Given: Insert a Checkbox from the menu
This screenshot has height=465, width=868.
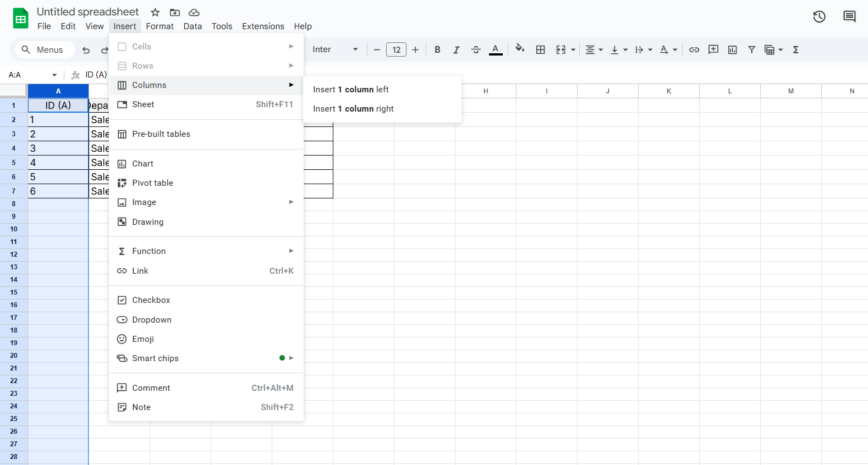Looking at the screenshot, I should [151, 300].
